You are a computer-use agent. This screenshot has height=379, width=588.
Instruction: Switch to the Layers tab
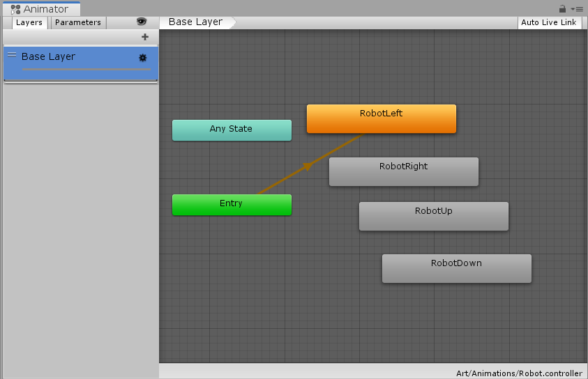pyautogui.click(x=29, y=22)
